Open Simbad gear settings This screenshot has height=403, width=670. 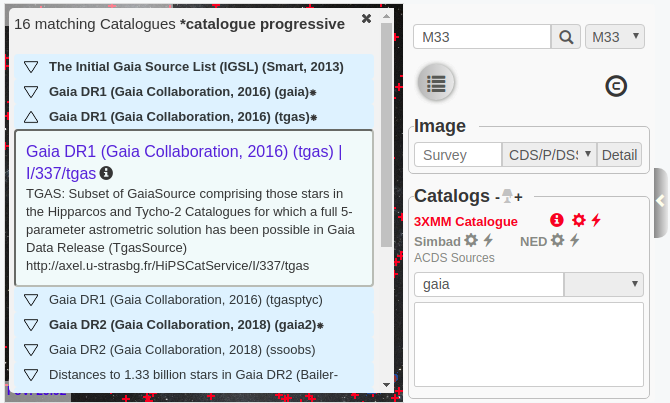[471, 240]
